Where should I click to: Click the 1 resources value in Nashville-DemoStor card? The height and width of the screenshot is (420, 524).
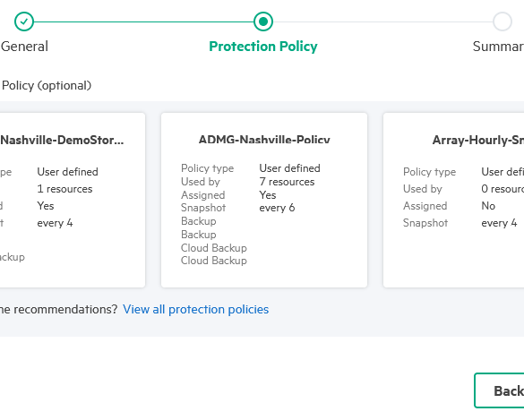point(64,189)
